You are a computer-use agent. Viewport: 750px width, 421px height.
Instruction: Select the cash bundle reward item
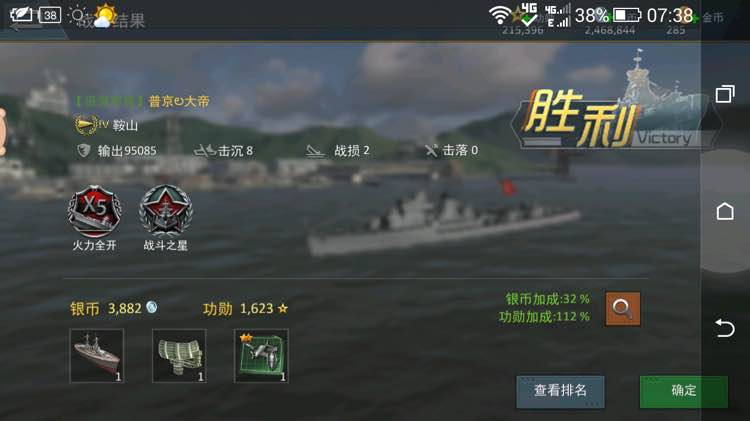point(179,355)
